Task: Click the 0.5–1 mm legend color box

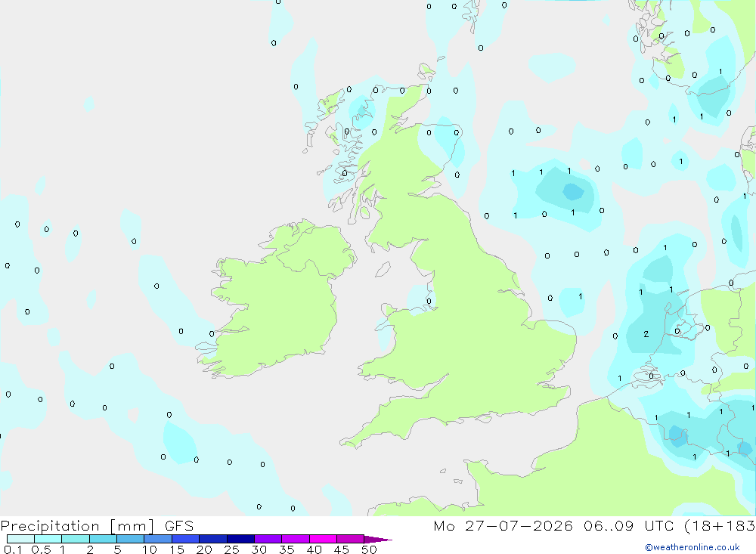Action: click(x=48, y=539)
